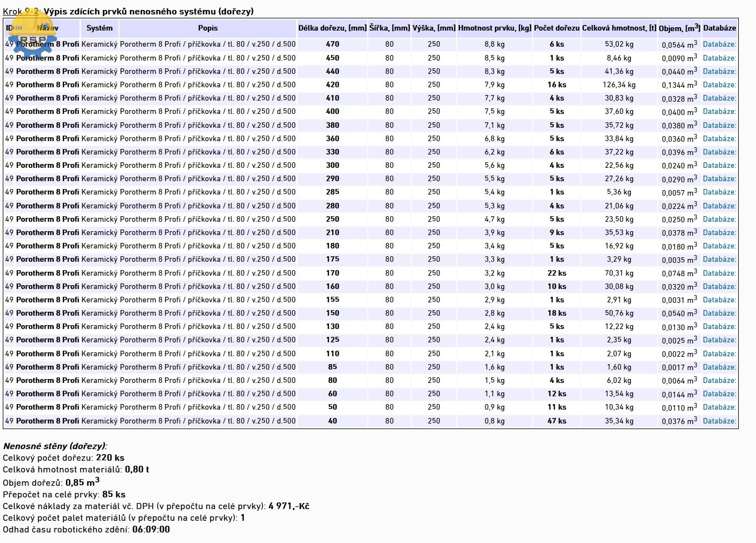This screenshot has height=543, width=756.
Task: Click the Počet dořezu column header
Action: tap(557, 28)
